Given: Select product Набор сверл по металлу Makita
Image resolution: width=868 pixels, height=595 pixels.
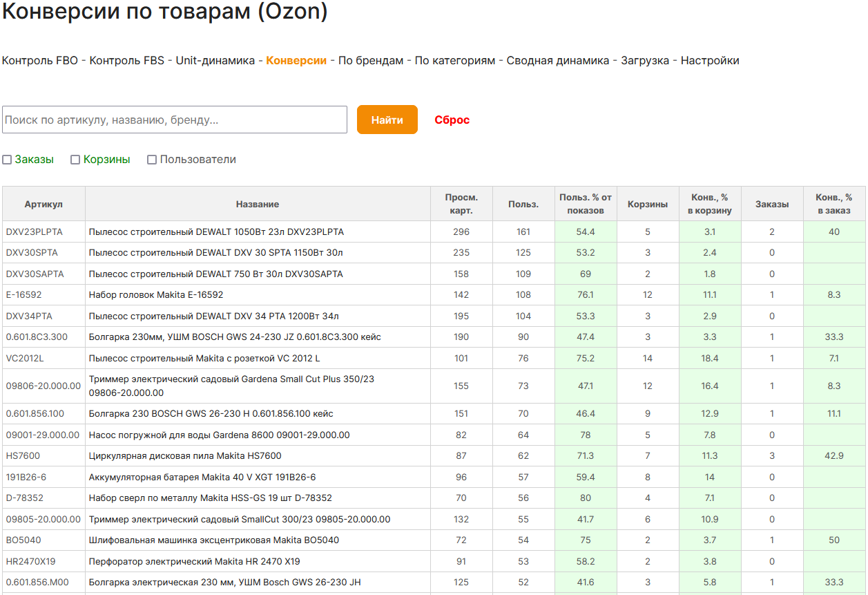Looking at the screenshot, I should tap(211, 498).
